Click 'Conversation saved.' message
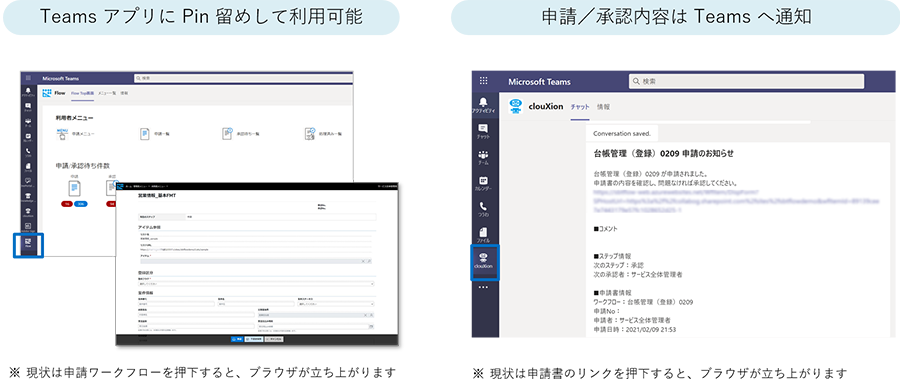Viewport: 900px width, 385px height. pos(622,133)
